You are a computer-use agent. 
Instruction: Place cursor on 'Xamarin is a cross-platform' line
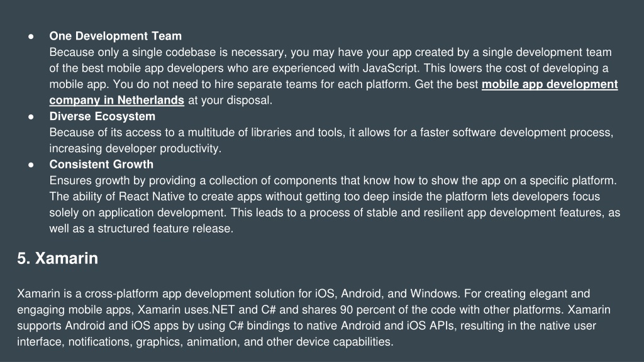tap(304, 294)
